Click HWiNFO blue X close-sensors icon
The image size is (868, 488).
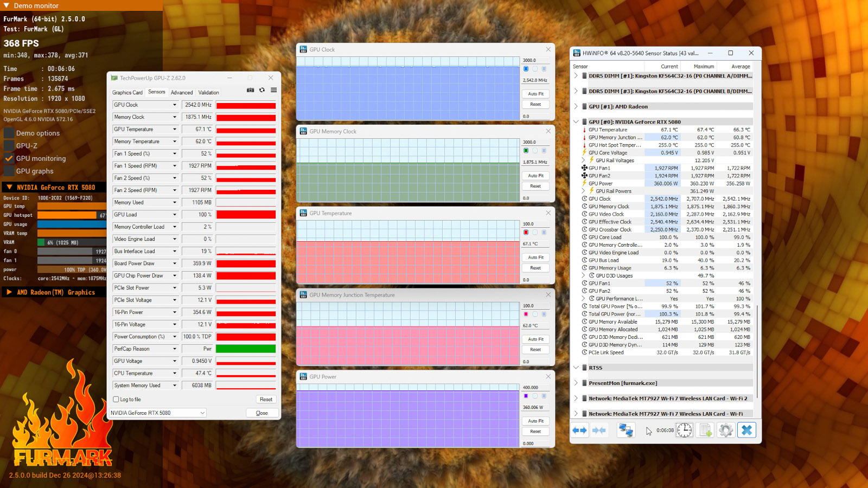(x=747, y=431)
